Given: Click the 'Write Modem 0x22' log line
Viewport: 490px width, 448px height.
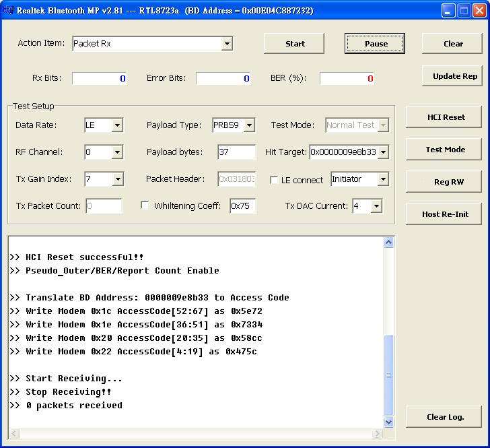Looking at the screenshot, I should point(133,352).
